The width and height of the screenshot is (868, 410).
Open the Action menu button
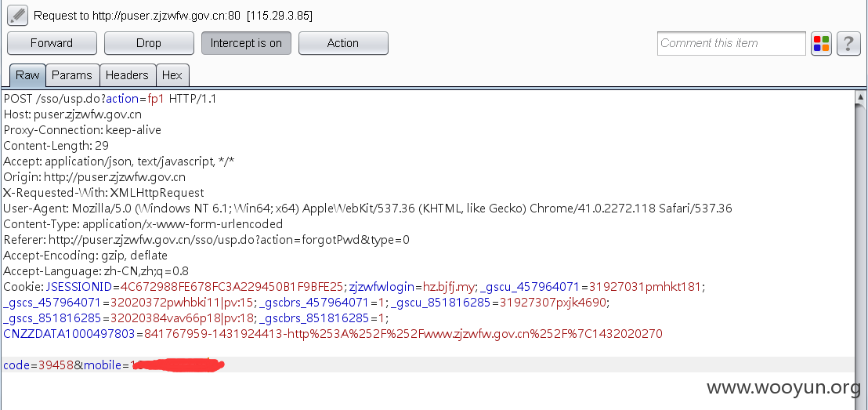click(343, 43)
